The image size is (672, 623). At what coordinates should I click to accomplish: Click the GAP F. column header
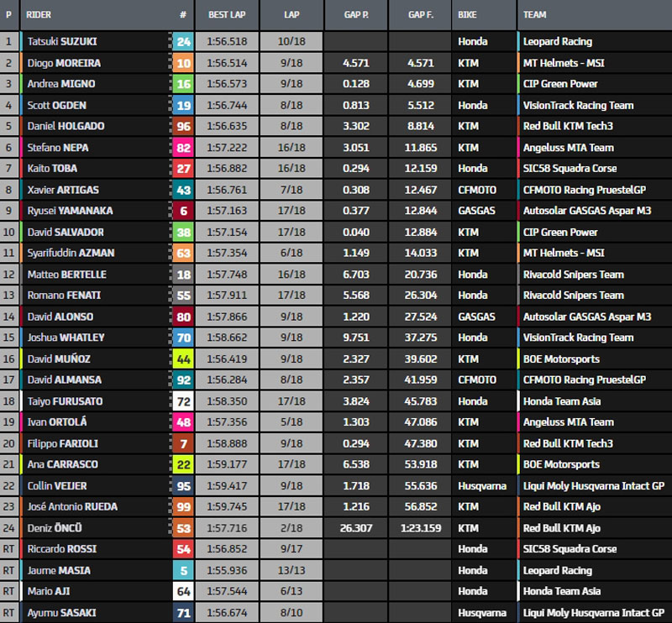pos(421,14)
